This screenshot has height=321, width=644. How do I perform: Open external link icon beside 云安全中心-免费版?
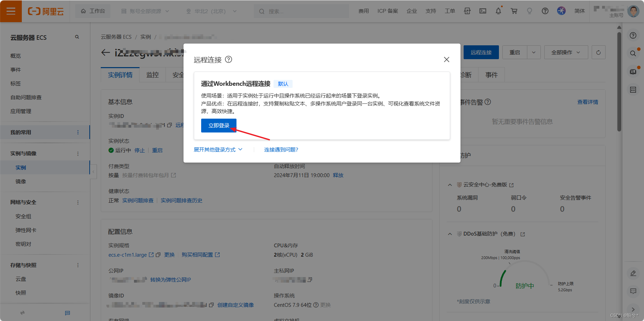tap(511, 185)
